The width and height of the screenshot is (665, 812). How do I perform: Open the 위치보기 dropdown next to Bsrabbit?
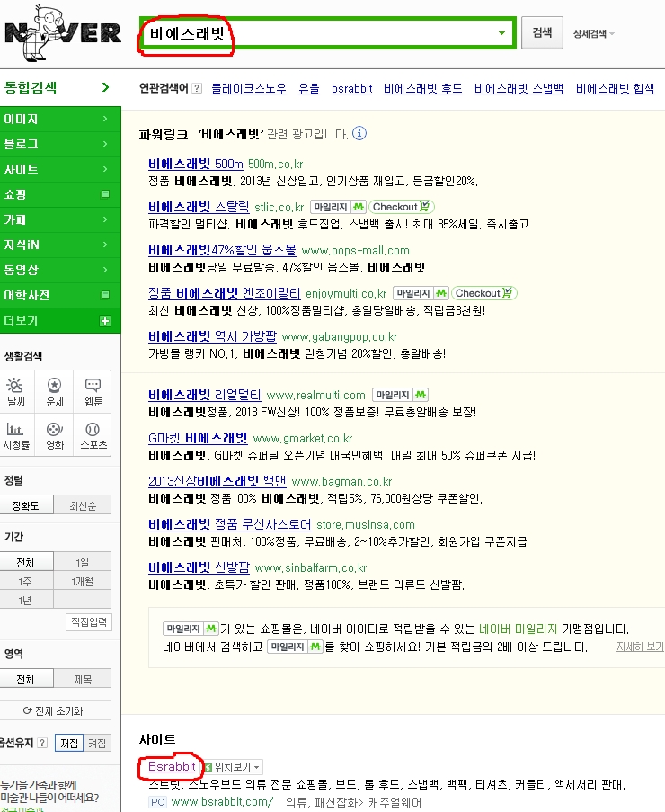234,766
